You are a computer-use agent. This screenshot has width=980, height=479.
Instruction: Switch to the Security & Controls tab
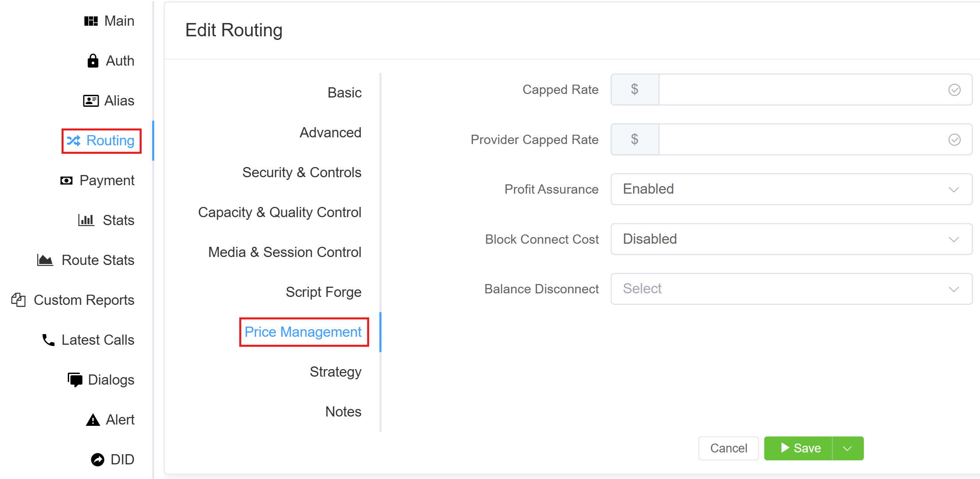(x=302, y=172)
